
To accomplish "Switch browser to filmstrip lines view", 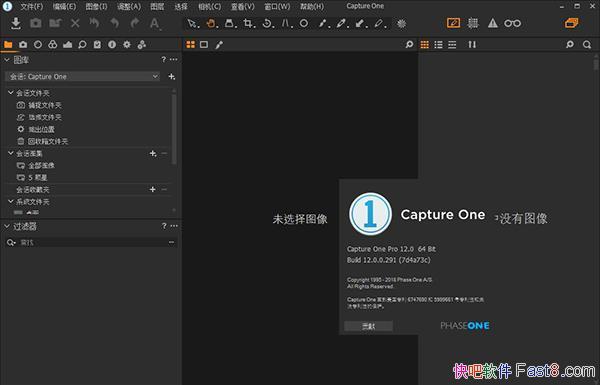I will pos(452,45).
